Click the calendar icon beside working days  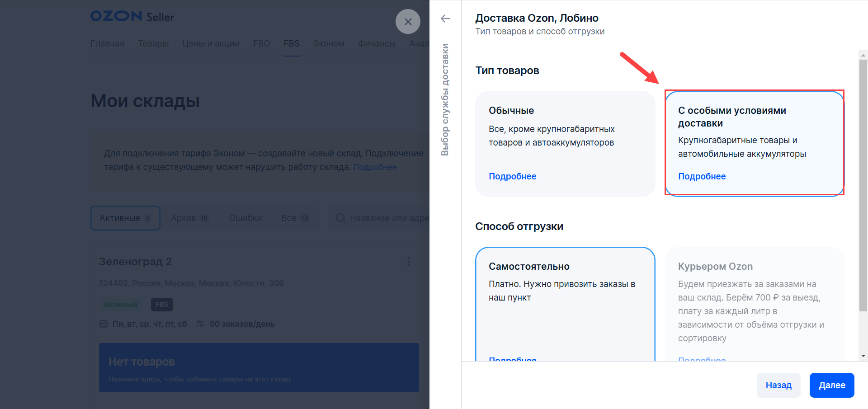coord(104,324)
